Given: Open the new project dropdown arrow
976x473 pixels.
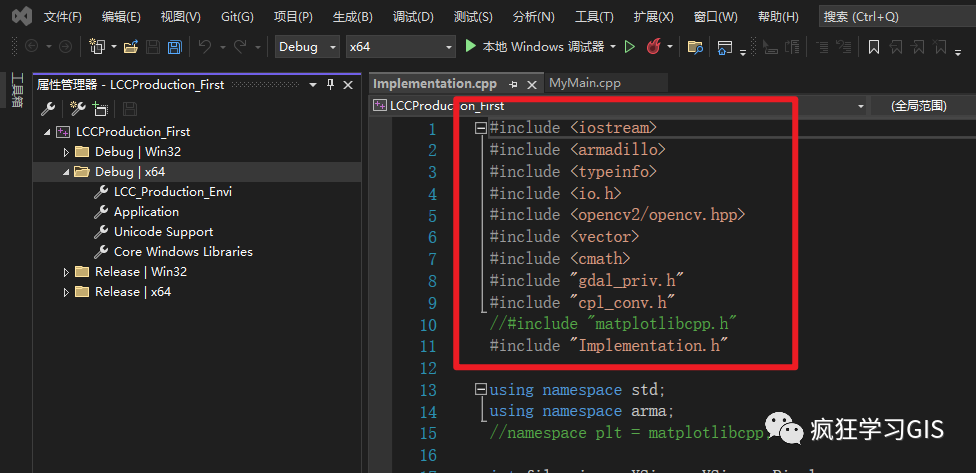Looking at the screenshot, I should click(114, 47).
